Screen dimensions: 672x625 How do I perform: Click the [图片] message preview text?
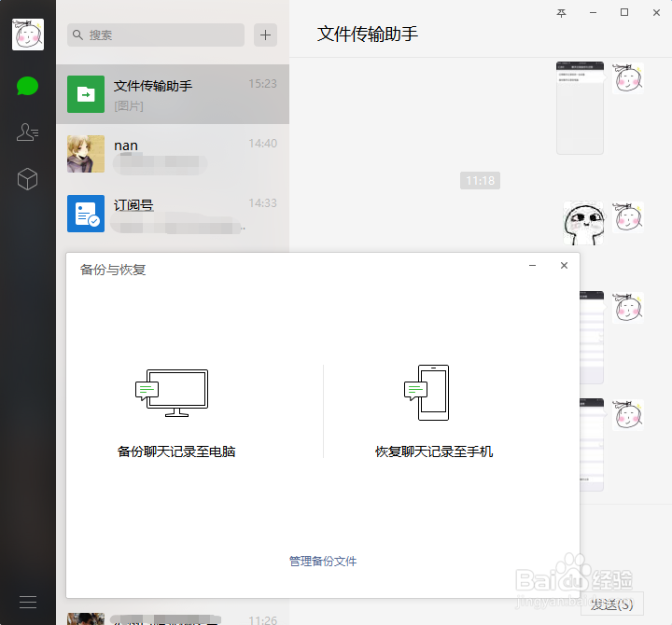click(129, 105)
